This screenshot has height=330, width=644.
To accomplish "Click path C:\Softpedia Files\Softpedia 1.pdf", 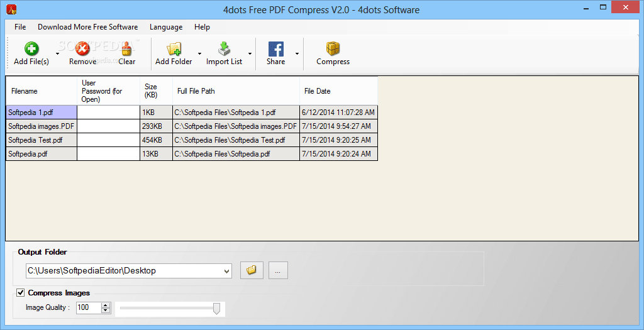I will coord(236,113).
